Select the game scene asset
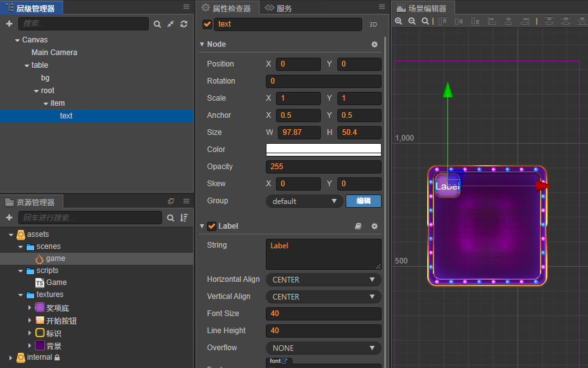This screenshot has height=368, width=588. (x=56, y=258)
